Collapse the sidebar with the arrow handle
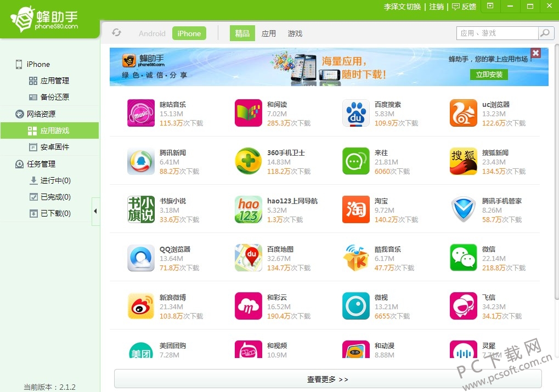This screenshot has width=559, height=392. tap(95, 211)
